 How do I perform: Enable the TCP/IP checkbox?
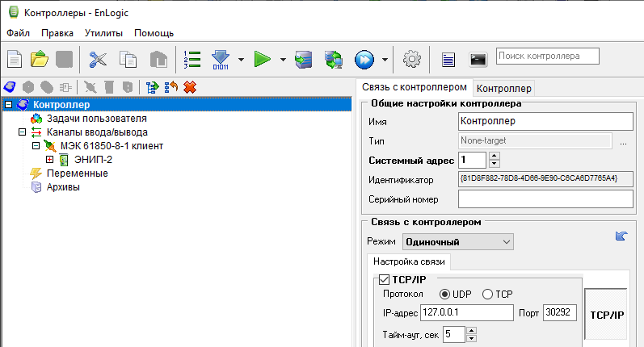385,280
